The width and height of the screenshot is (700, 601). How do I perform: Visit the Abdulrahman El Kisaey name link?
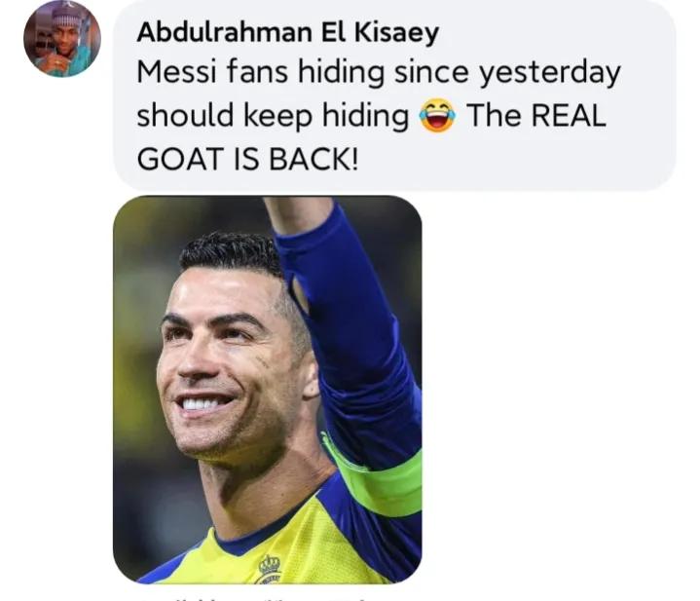(288, 32)
